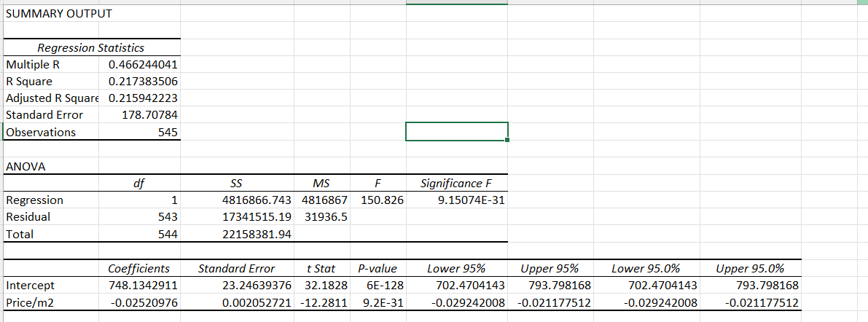Viewport: 868px width, 322px height.
Task: Click the Regression Statistics header cell
Action: 91,48
